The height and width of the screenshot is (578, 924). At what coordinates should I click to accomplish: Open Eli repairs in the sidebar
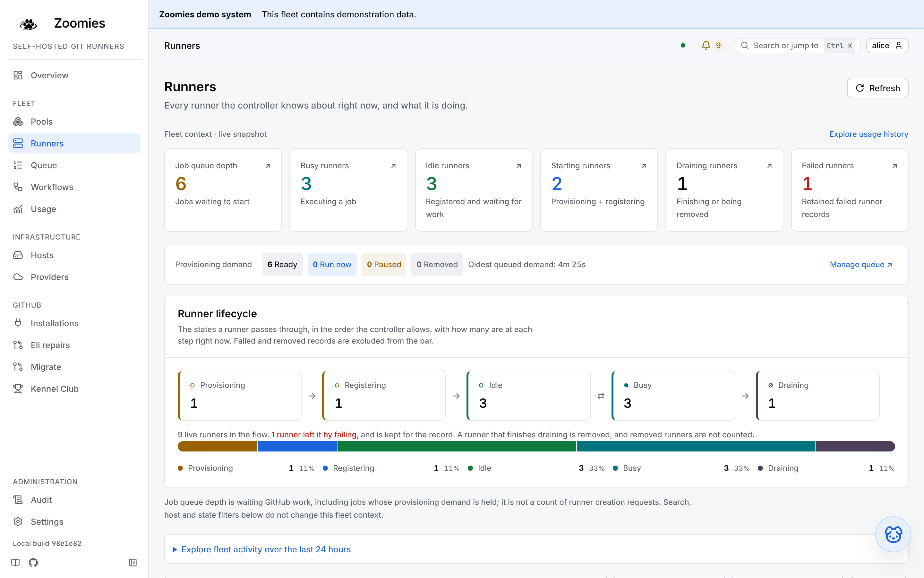tap(74, 345)
